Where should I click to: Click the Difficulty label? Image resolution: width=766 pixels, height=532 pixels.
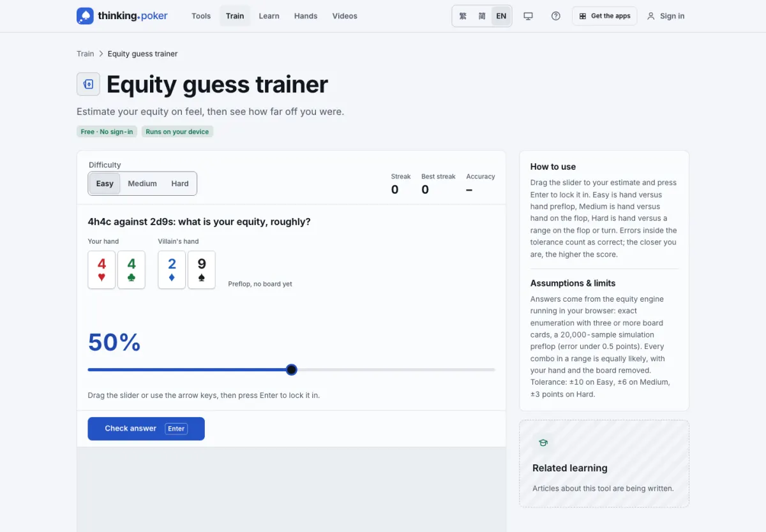tap(105, 165)
